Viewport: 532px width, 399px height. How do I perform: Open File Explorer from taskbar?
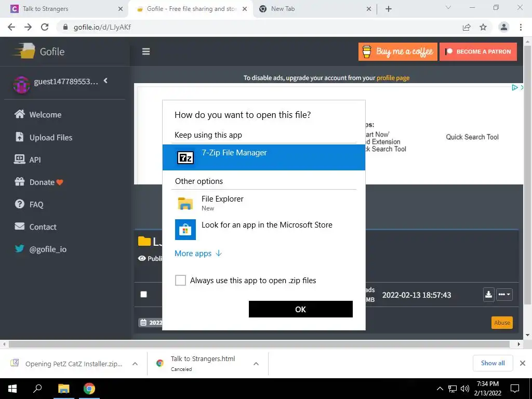pos(63,389)
